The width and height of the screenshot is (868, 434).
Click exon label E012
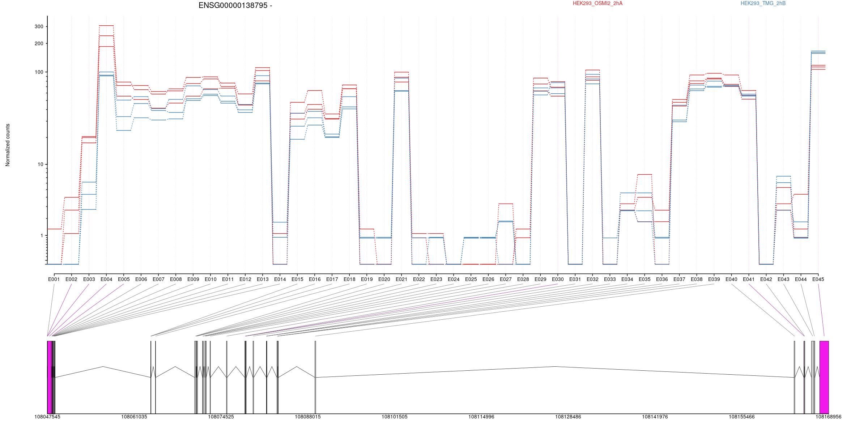245,279
